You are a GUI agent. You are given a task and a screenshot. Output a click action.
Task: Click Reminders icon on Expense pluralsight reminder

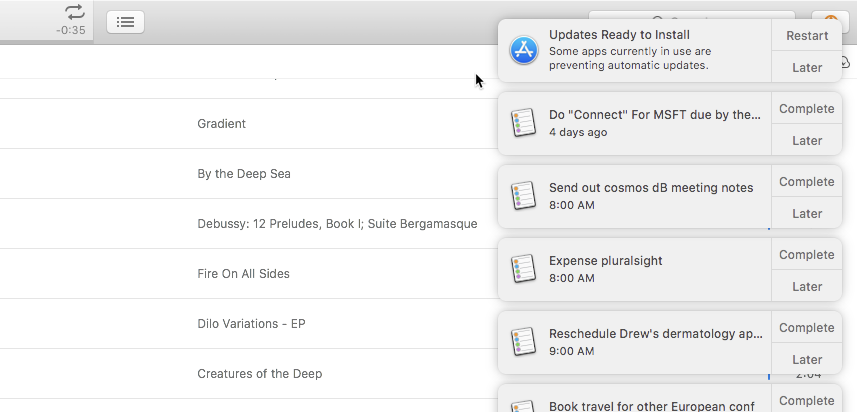[524, 269]
